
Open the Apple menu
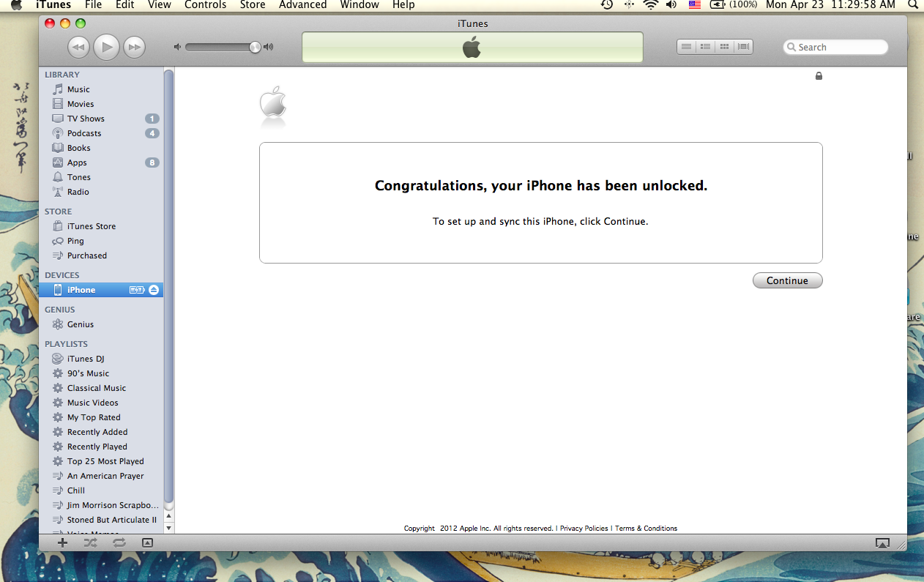16,5
